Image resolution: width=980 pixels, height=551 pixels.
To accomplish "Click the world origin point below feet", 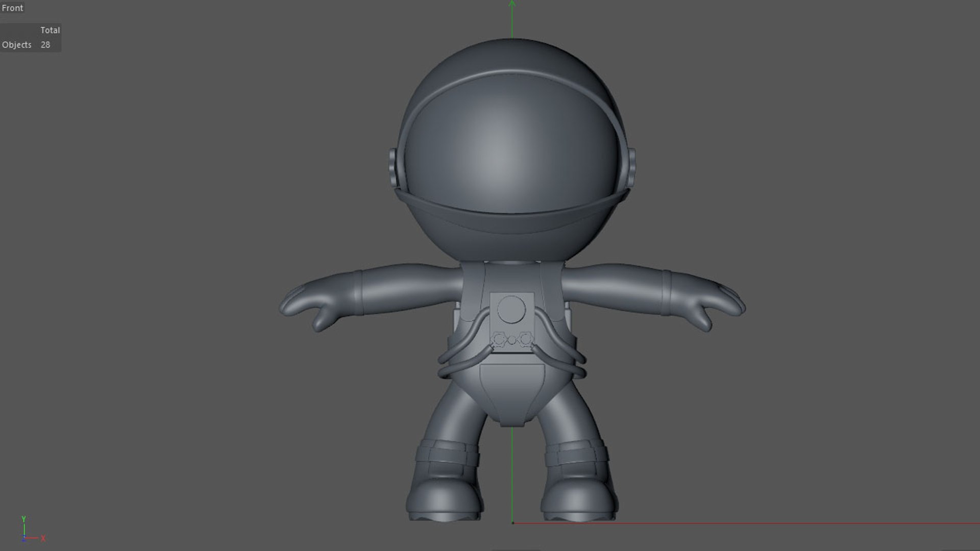I will [x=512, y=522].
